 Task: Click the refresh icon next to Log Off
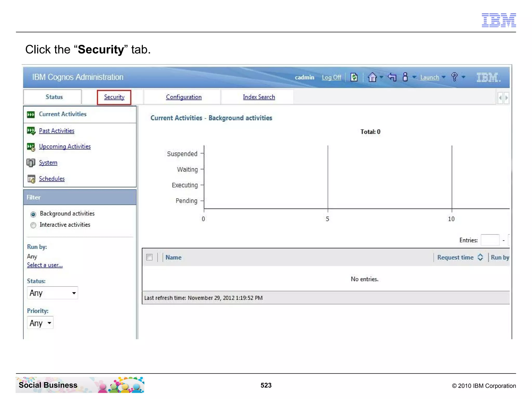pyautogui.click(x=354, y=77)
